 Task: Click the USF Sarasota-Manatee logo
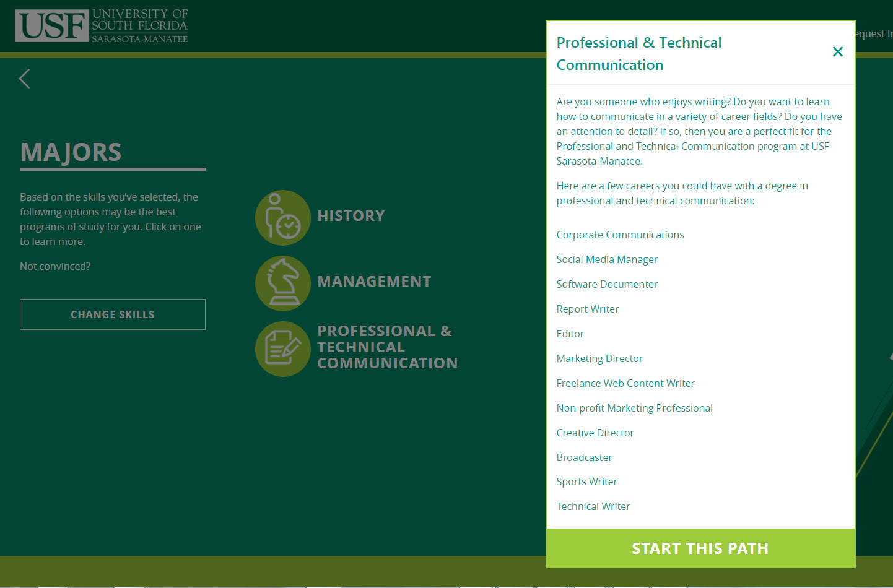pos(102,25)
